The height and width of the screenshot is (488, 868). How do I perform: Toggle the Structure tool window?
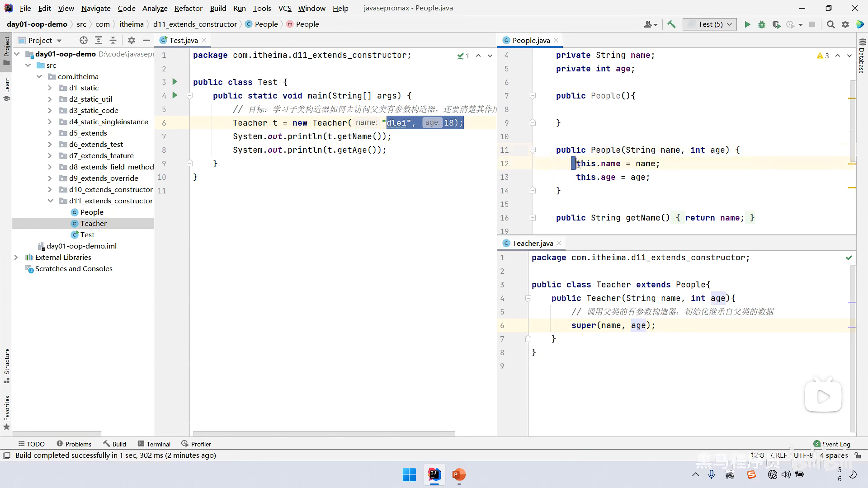click(6, 365)
